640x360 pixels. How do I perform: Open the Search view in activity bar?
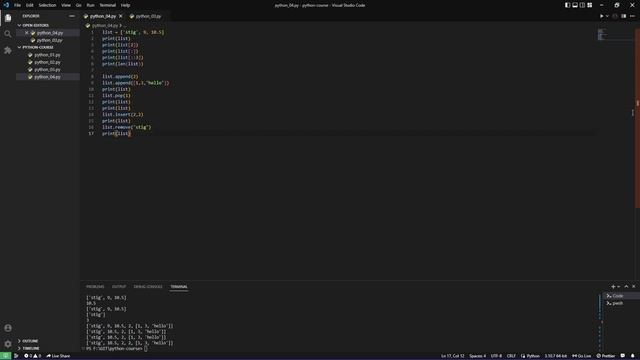(x=8, y=34)
